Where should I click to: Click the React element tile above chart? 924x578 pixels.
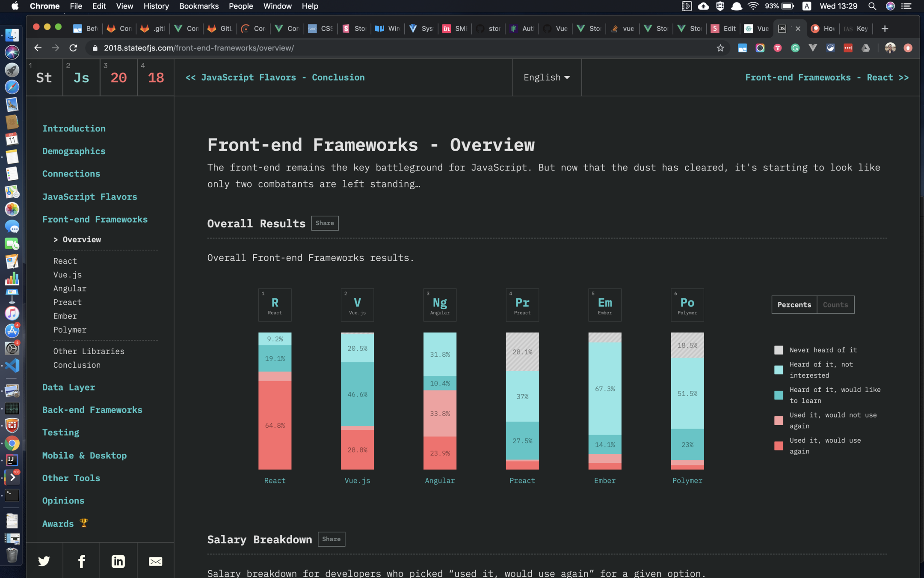275,305
